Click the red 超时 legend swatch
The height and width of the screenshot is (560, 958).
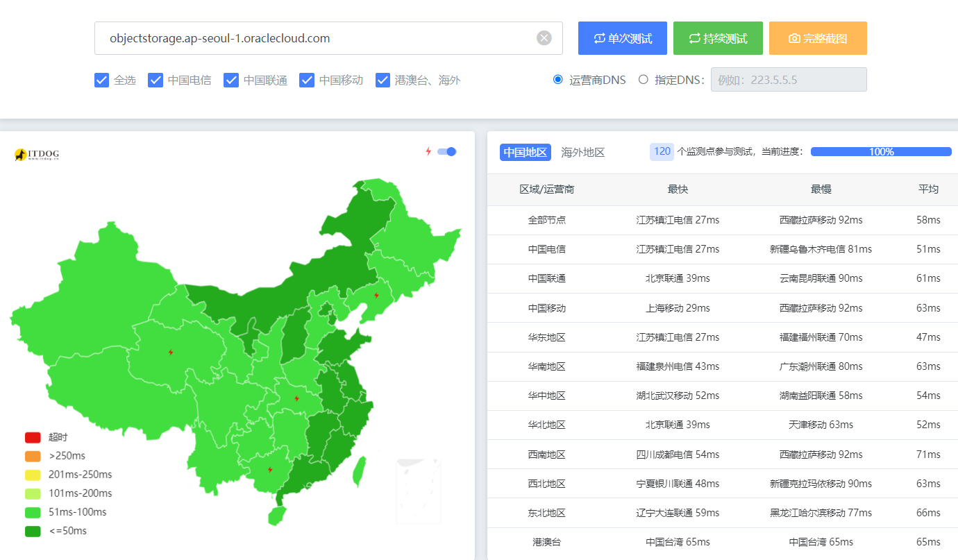(33, 437)
